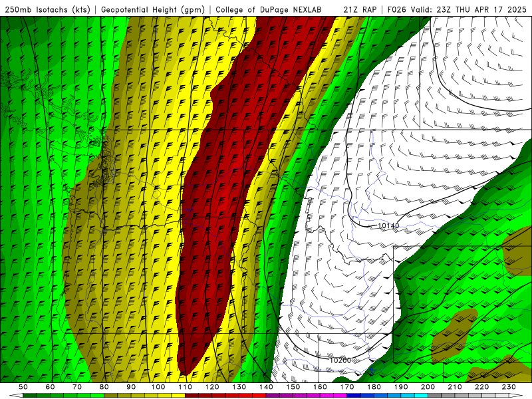Click the 140 value on the color scale

pyautogui.click(x=267, y=387)
